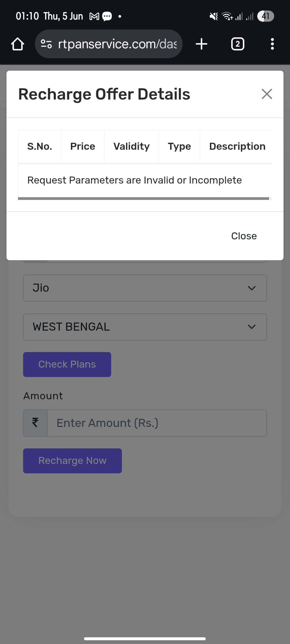Click the Close button in dialog
Screen dimensions: 290x644
[244, 236]
